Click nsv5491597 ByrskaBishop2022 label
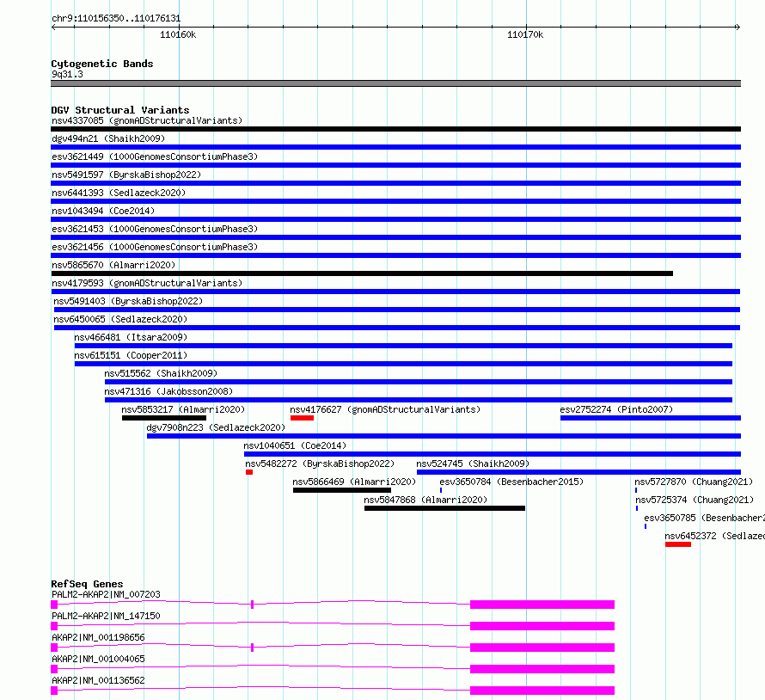Screen dimensions: 765x700 point(126,175)
